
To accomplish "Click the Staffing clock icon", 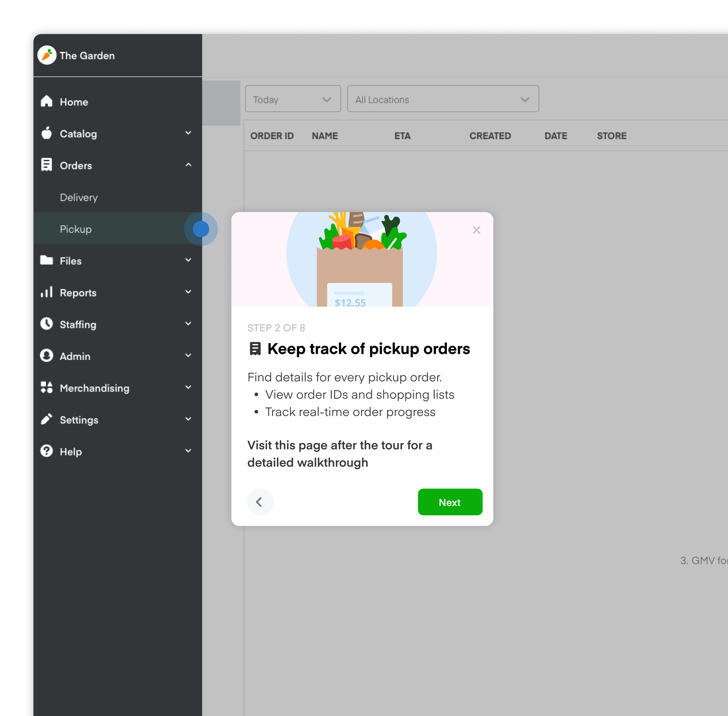I will tap(47, 324).
